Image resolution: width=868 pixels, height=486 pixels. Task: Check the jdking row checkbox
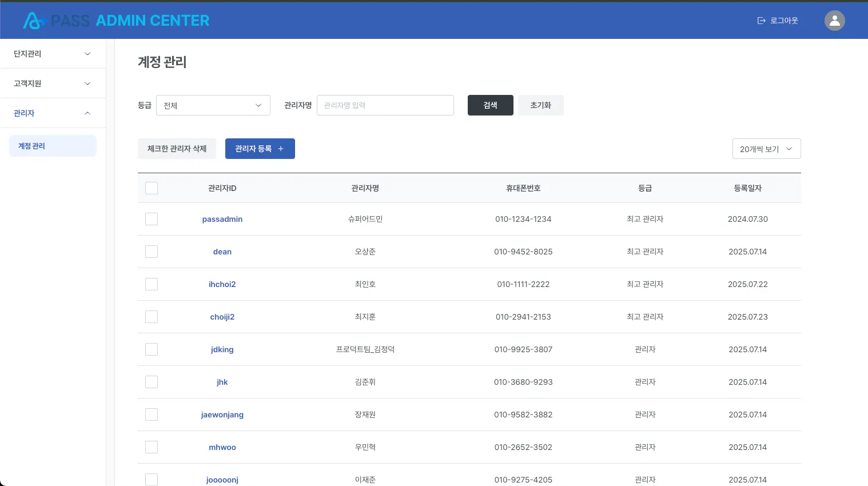coord(152,349)
